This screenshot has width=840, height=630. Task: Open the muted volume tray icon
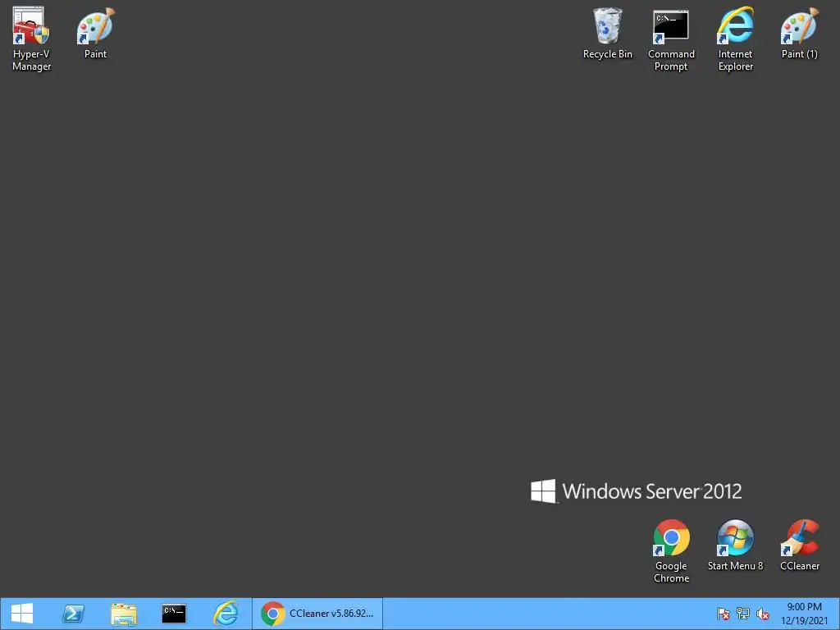[x=763, y=614]
